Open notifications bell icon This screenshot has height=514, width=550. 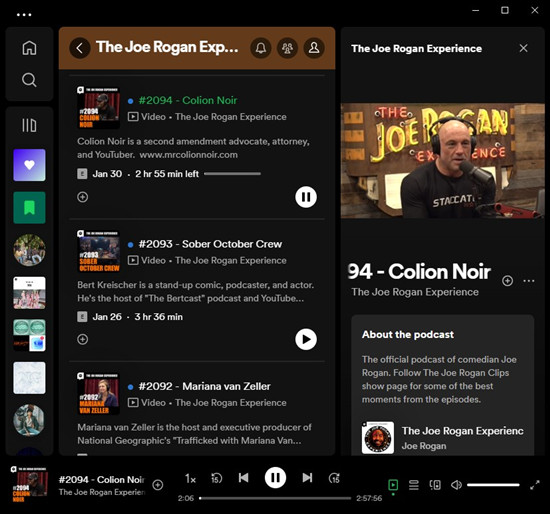pos(261,48)
